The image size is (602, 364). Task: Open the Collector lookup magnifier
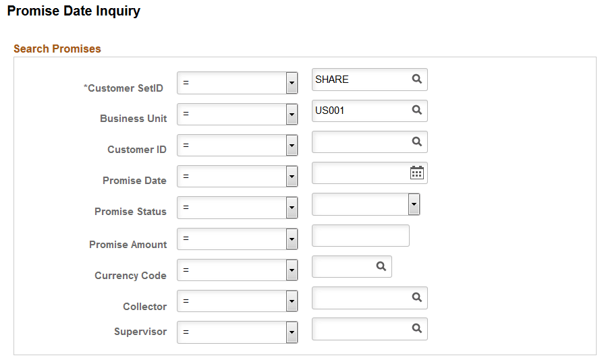416,297
